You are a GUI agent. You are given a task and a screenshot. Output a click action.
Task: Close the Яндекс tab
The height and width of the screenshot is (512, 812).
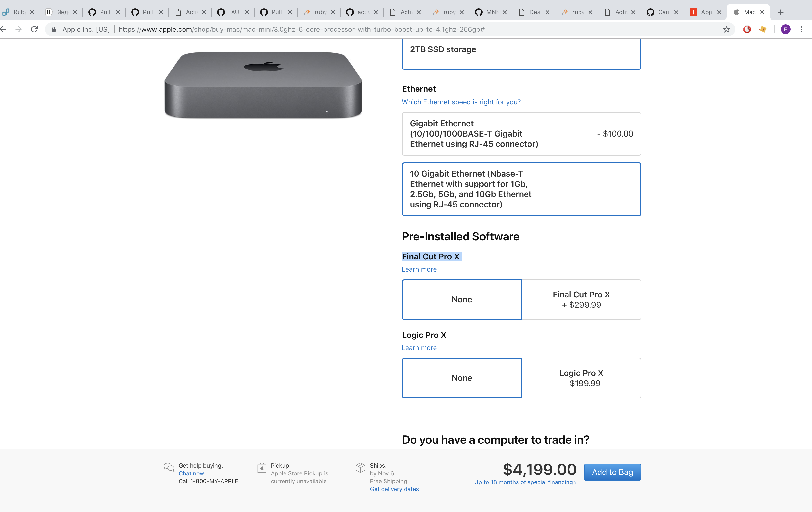(x=75, y=12)
